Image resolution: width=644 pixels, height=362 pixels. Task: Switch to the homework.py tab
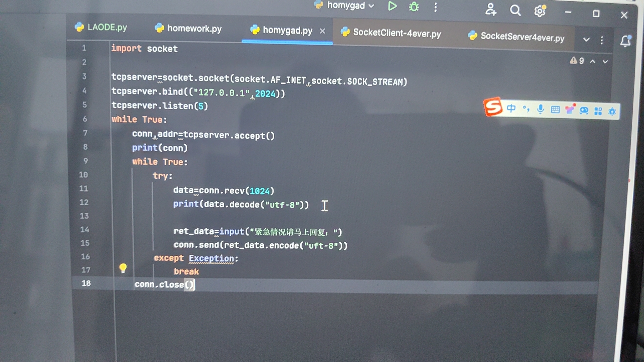188,28
